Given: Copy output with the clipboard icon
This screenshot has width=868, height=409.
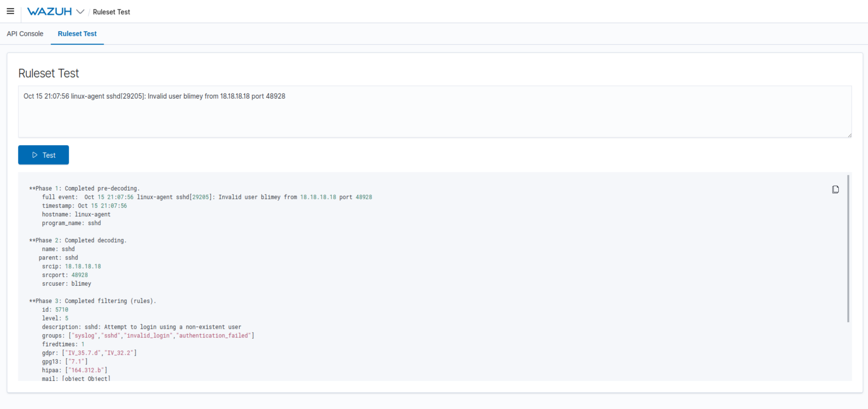Looking at the screenshot, I should coord(835,190).
